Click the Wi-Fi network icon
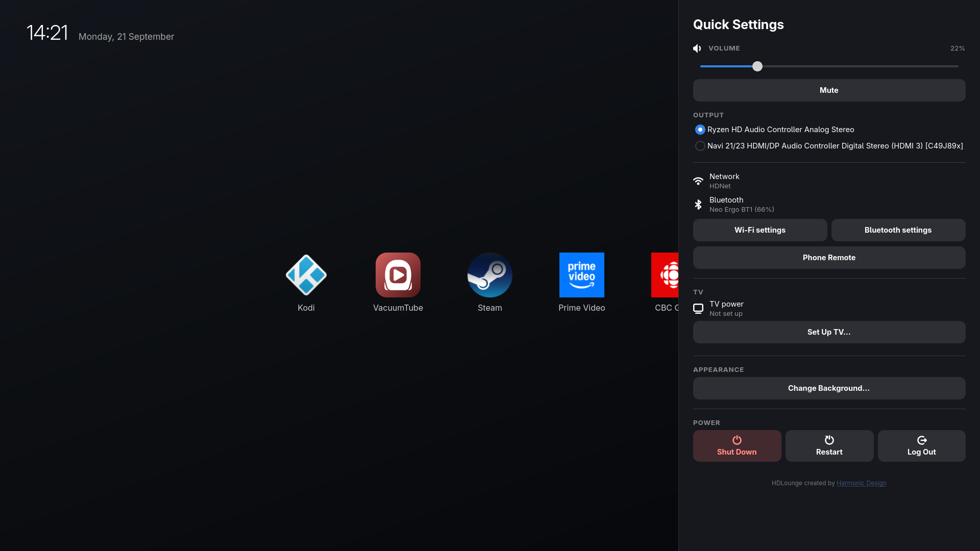The height and width of the screenshot is (551, 980). tap(698, 181)
